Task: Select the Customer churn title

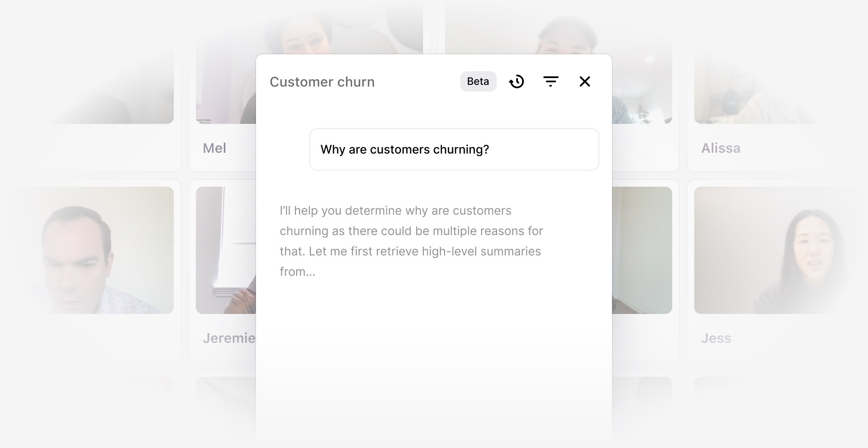Action: 322,82
